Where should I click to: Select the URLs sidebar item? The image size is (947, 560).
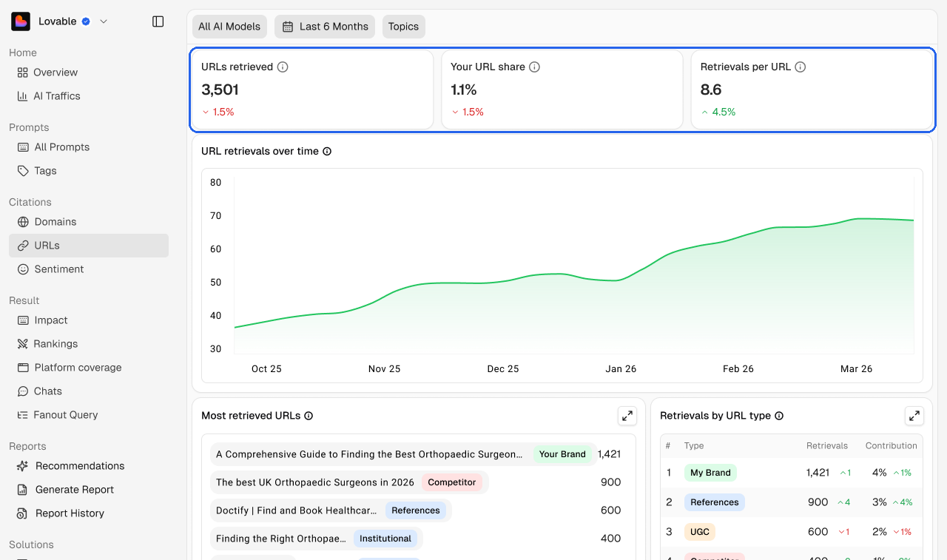click(89, 246)
